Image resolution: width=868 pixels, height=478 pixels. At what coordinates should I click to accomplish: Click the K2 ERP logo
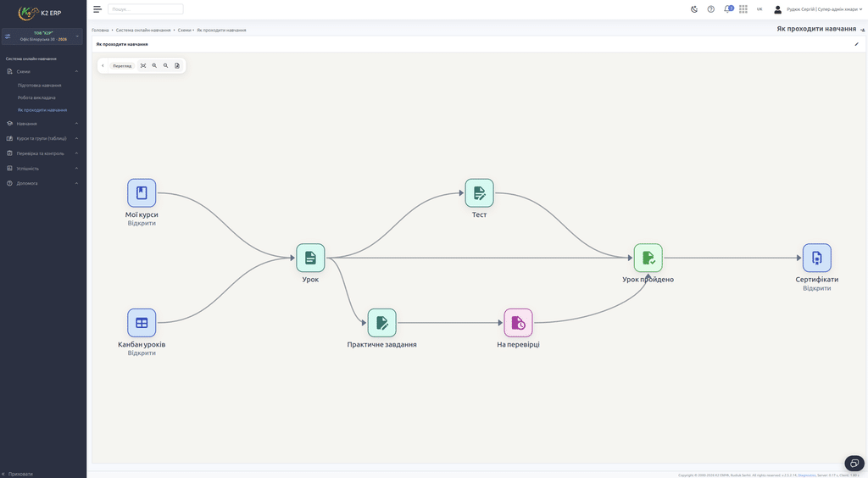coord(40,13)
